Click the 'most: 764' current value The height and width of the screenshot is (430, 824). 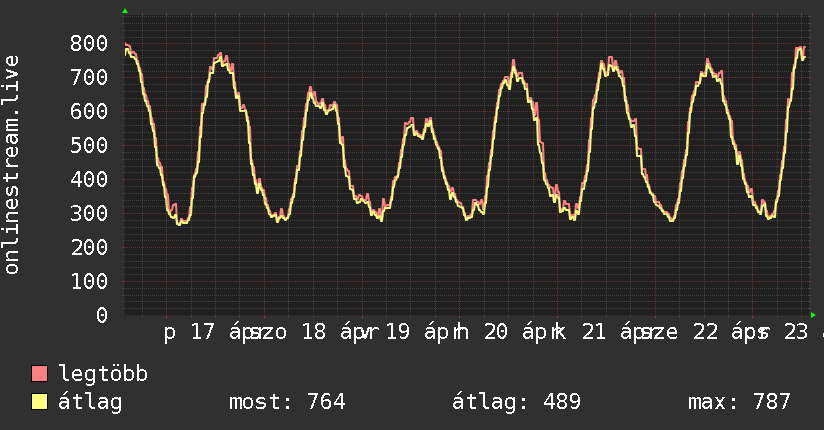click(x=287, y=402)
